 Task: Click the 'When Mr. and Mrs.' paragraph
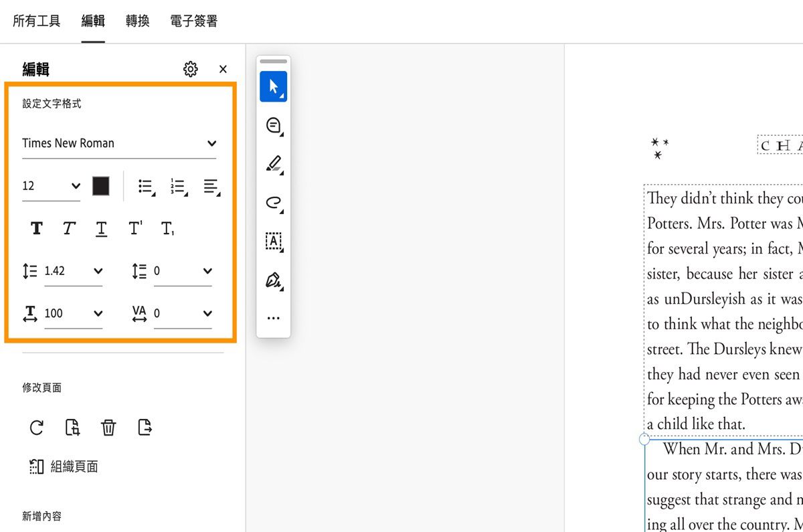click(x=724, y=485)
